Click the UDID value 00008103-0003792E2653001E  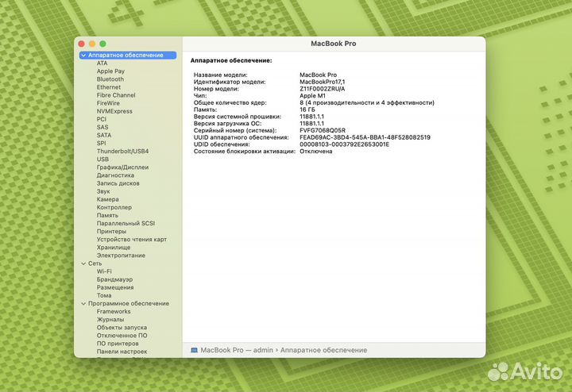click(x=344, y=144)
